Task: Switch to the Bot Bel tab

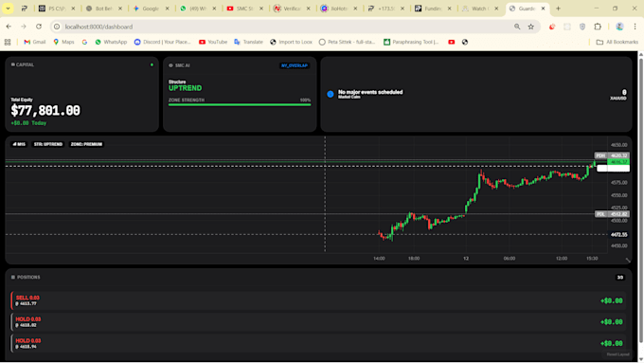Action: (99, 9)
